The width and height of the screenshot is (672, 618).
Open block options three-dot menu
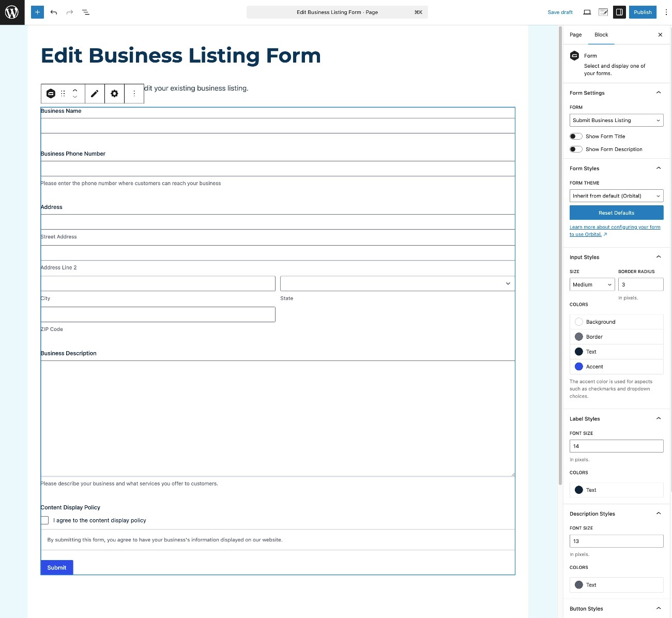click(x=134, y=94)
